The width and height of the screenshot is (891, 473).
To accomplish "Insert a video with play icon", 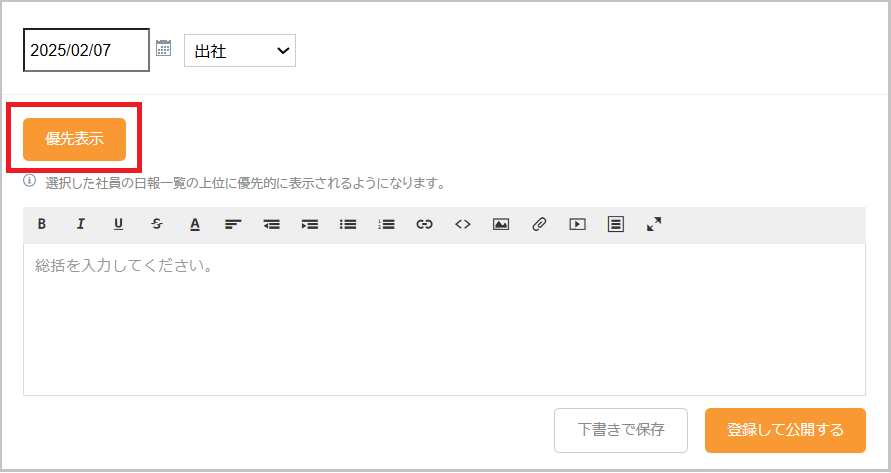I will pyautogui.click(x=577, y=224).
